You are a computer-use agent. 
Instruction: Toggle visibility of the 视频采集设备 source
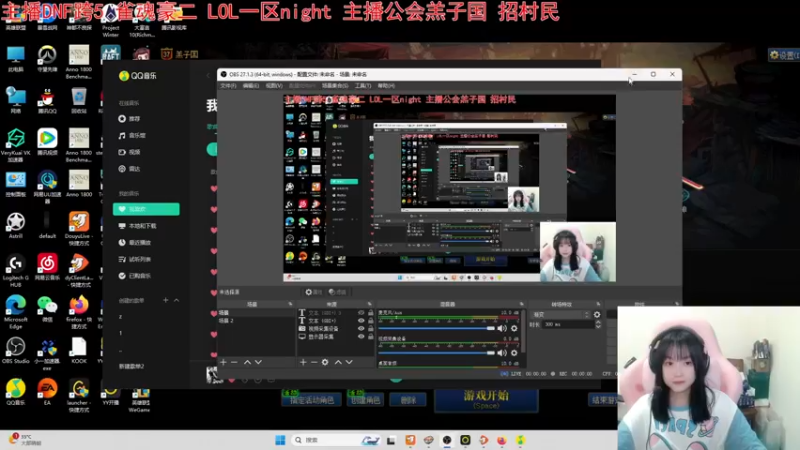point(361,329)
